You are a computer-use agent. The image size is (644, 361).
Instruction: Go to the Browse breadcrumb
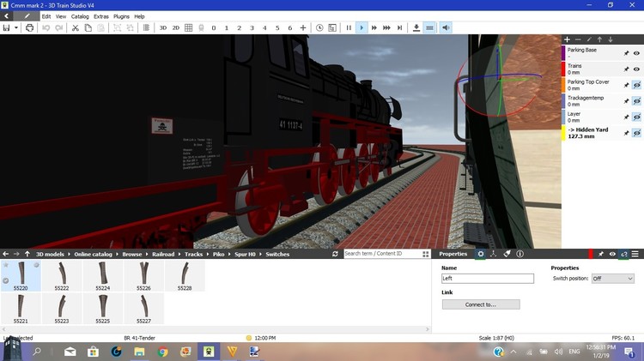132,255
